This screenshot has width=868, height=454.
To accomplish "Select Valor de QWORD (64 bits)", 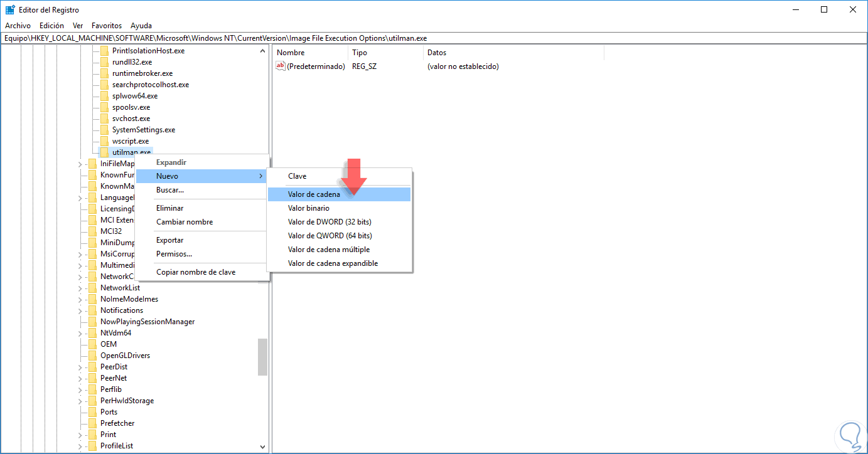I will [x=339, y=236].
